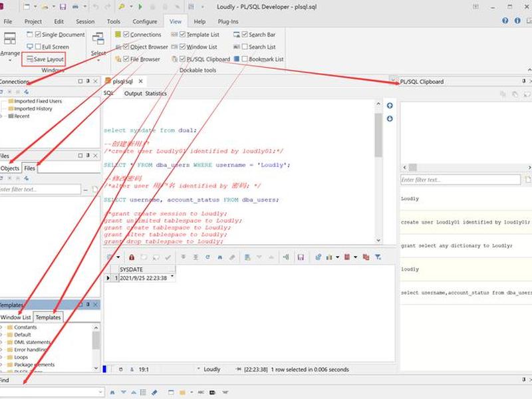Click the filter funnel icon in the result toolbar
Viewport: 532px width, 399px height.
click(x=378, y=257)
